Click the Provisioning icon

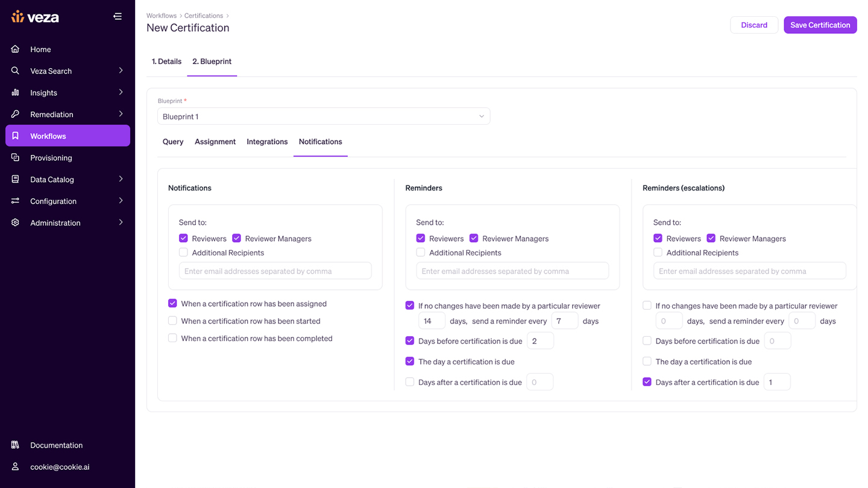point(16,157)
